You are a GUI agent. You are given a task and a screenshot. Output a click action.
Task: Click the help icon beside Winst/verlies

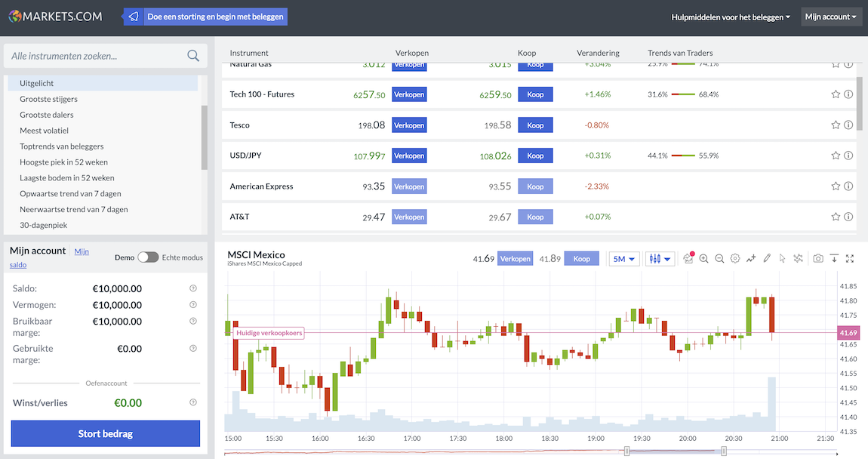point(193,402)
